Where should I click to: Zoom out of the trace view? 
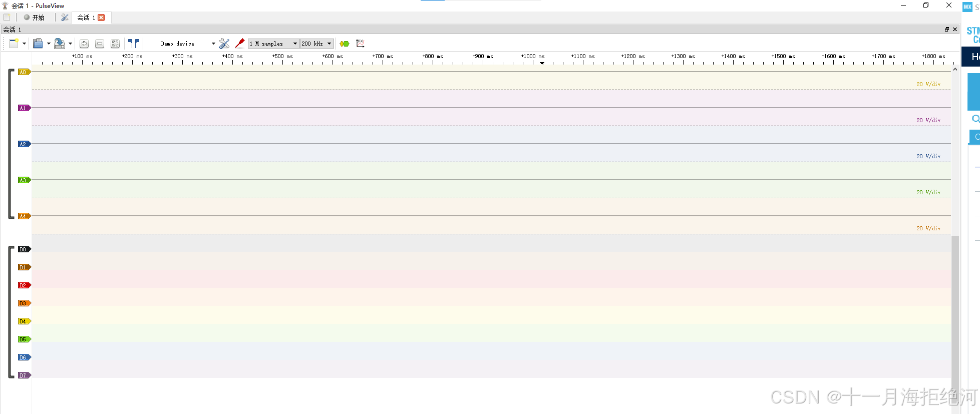100,44
